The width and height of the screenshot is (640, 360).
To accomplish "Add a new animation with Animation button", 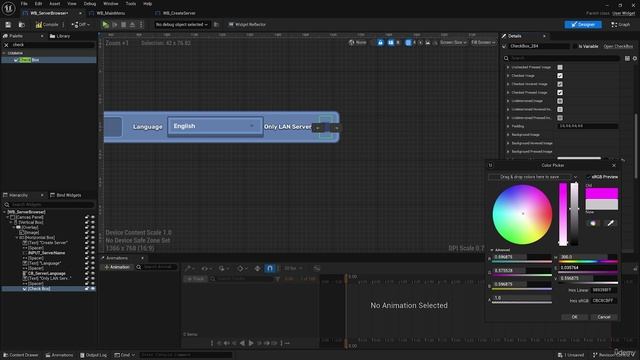I will click(117, 267).
